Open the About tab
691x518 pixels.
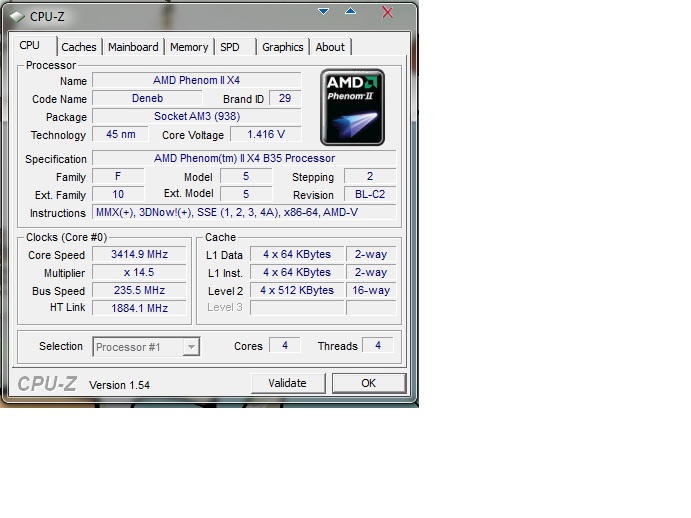click(x=330, y=47)
